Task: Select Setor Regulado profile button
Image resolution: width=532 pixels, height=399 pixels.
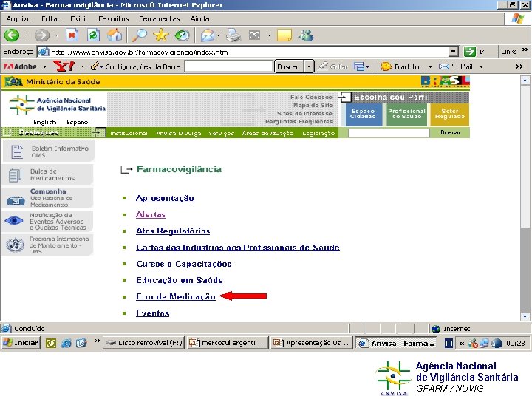Action: (449, 115)
